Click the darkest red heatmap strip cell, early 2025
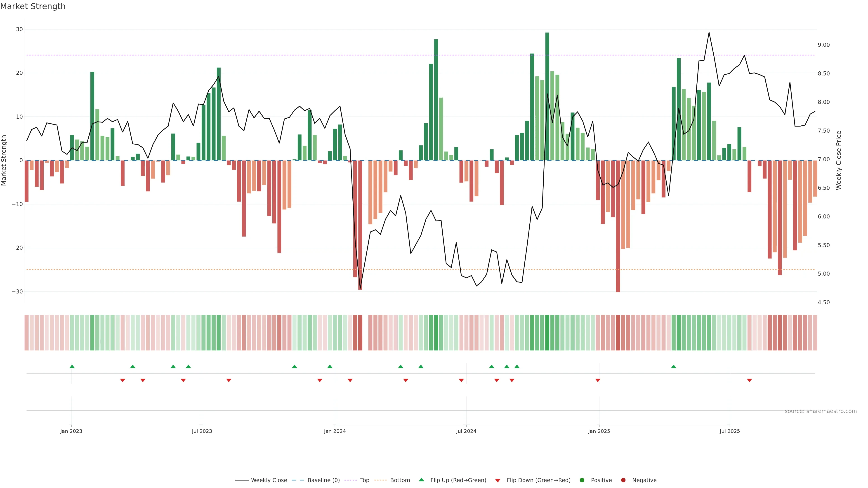The height and width of the screenshot is (488, 868). (x=618, y=332)
